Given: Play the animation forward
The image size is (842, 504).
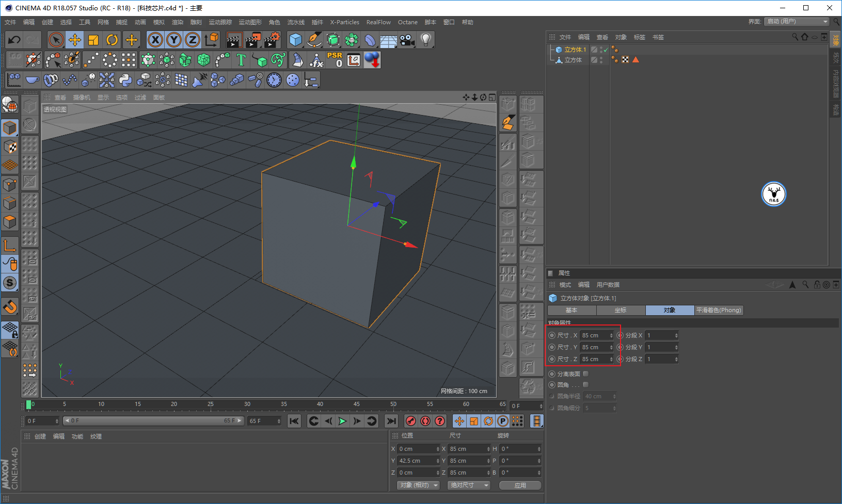Looking at the screenshot, I should point(342,421).
